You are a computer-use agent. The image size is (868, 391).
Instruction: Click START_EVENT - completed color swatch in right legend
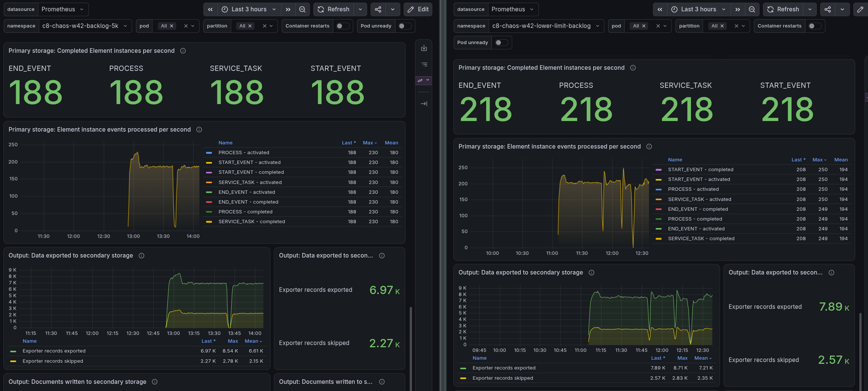click(659, 170)
